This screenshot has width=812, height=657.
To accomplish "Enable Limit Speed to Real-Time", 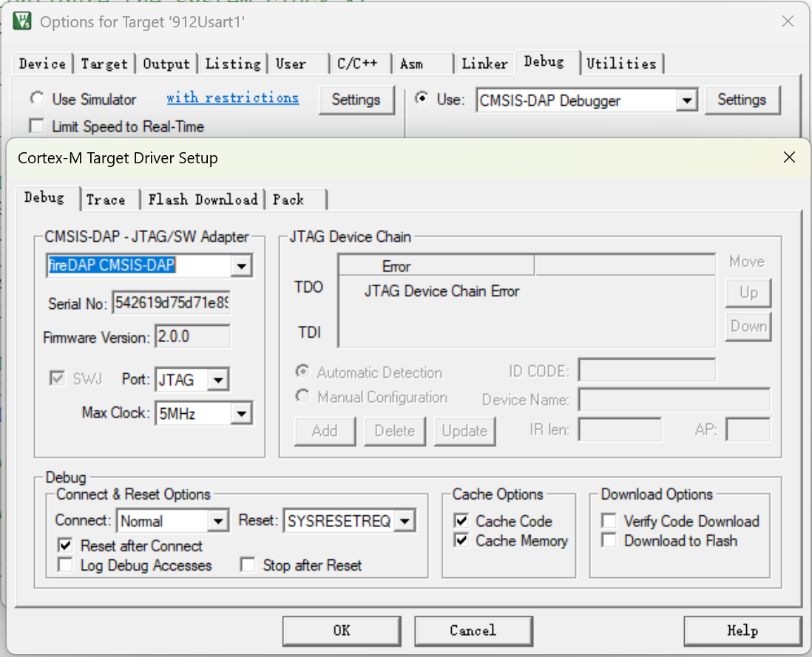I will click(x=37, y=126).
